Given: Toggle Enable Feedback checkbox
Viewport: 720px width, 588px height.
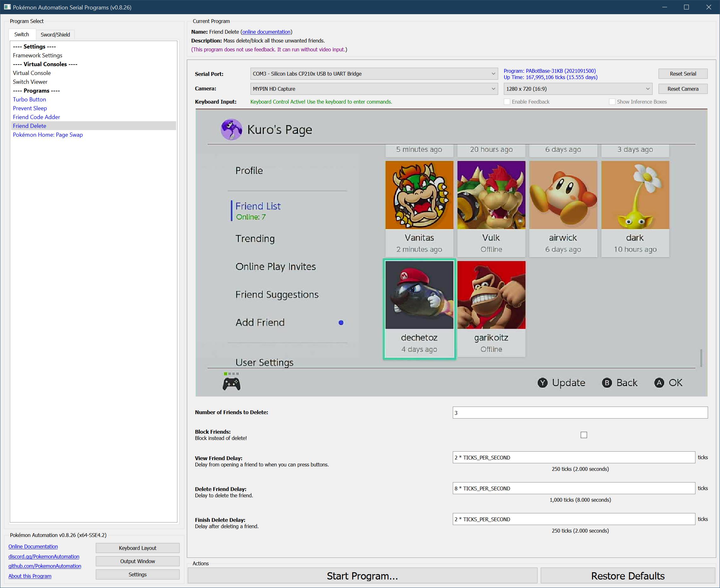Looking at the screenshot, I should coord(507,102).
